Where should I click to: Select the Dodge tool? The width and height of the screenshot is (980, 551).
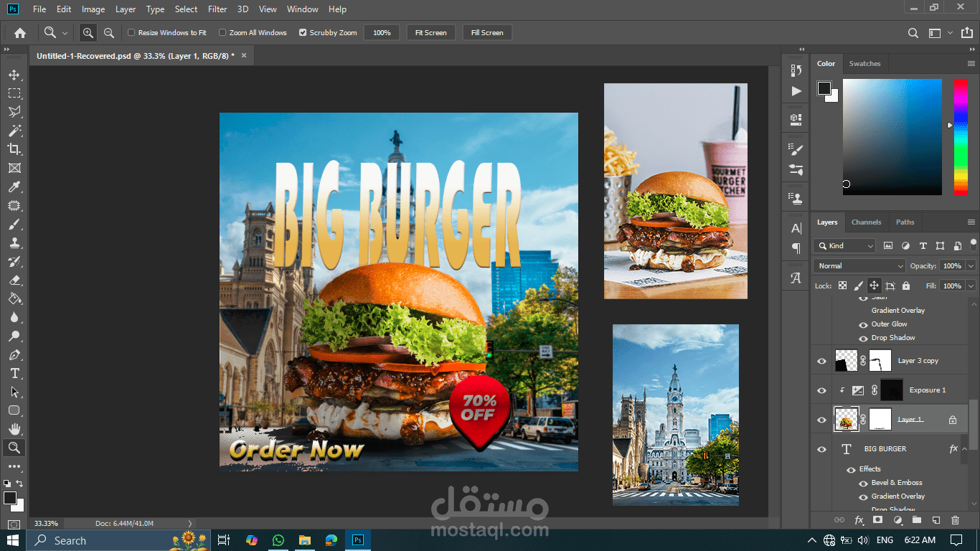tap(14, 336)
